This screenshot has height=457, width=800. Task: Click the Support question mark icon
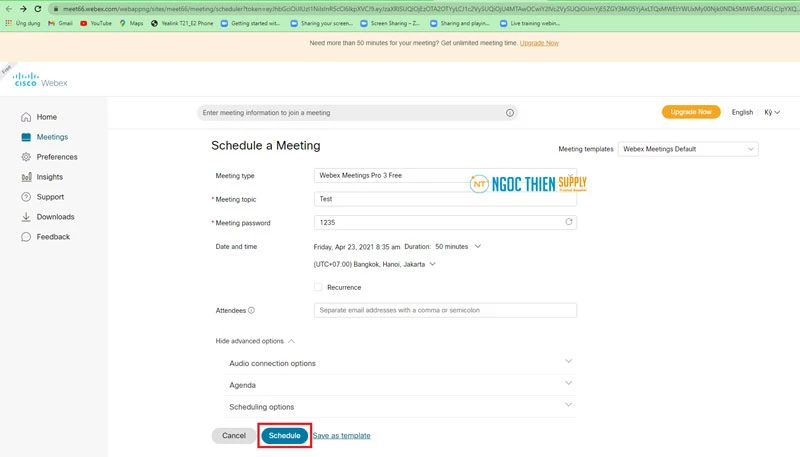tap(26, 197)
